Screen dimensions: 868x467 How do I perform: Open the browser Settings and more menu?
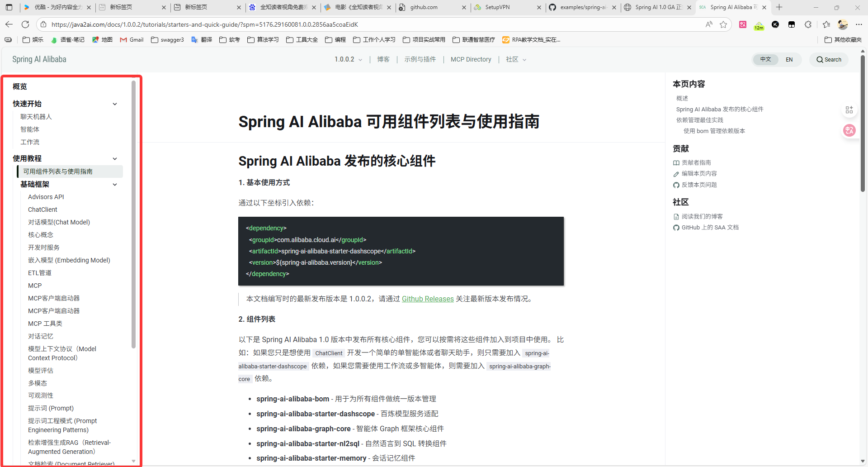pyautogui.click(x=859, y=24)
